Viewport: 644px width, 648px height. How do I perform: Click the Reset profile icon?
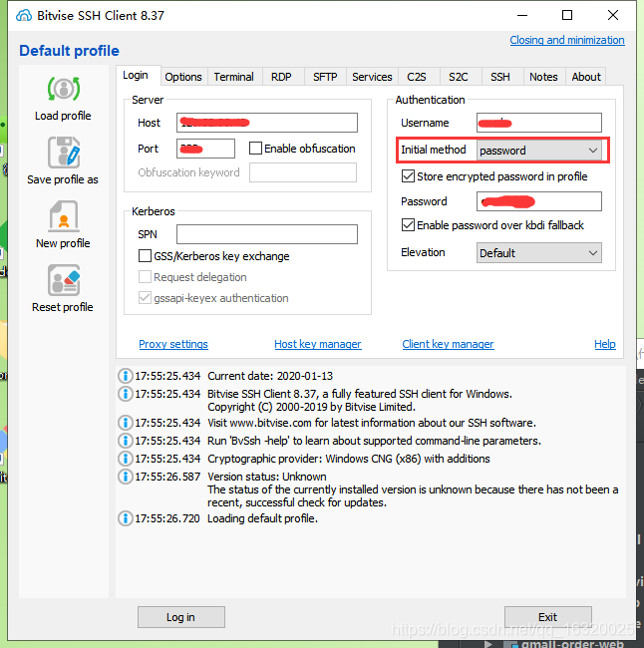click(x=63, y=280)
